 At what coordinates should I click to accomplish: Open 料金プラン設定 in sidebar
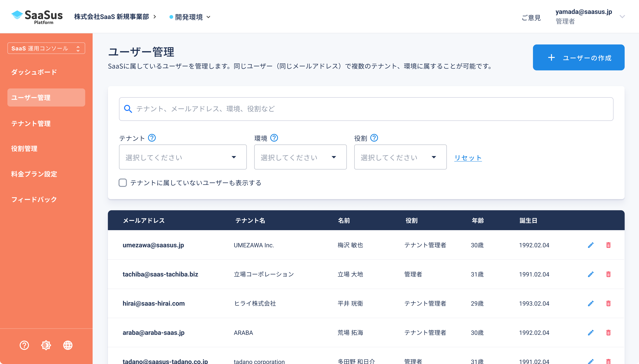tap(34, 174)
